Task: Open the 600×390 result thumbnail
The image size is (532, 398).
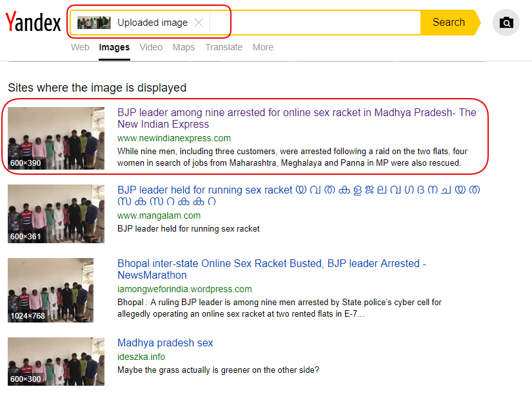Action: point(56,138)
